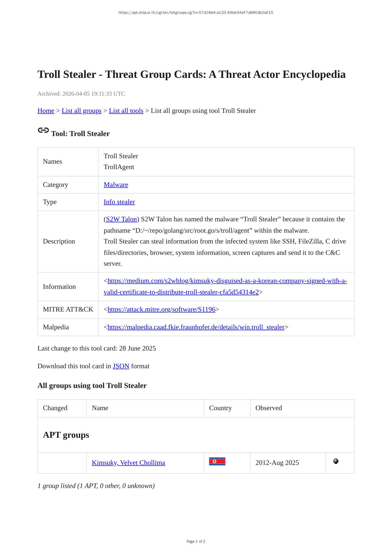Click the Observed column header
This screenshot has width=392, height=554.
click(x=269, y=408)
